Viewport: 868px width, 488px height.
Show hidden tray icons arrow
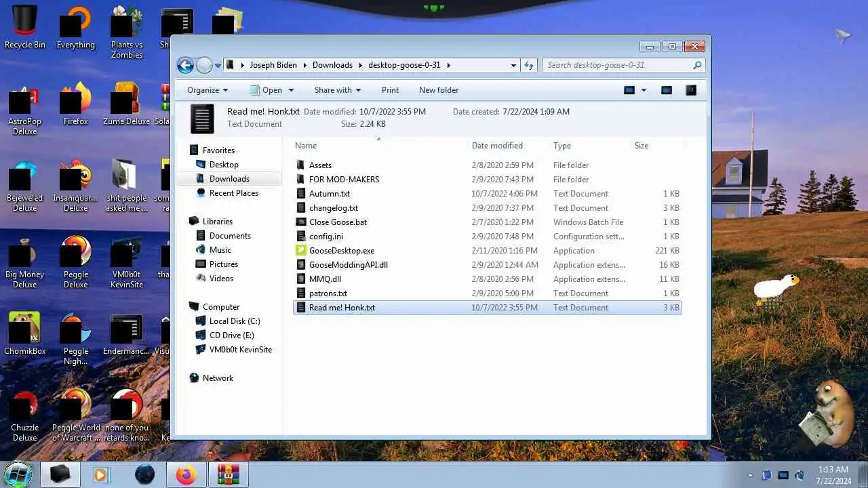(x=750, y=475)
